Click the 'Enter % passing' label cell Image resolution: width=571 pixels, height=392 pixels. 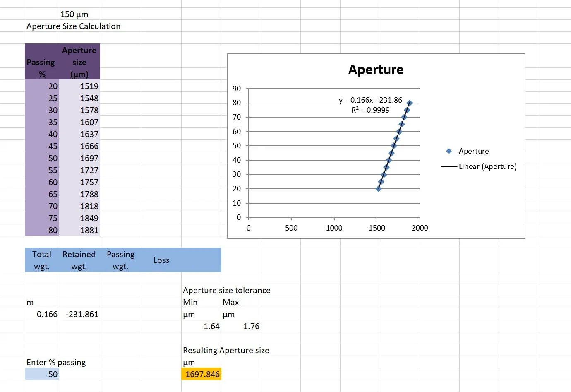click(x=56, y=362)
